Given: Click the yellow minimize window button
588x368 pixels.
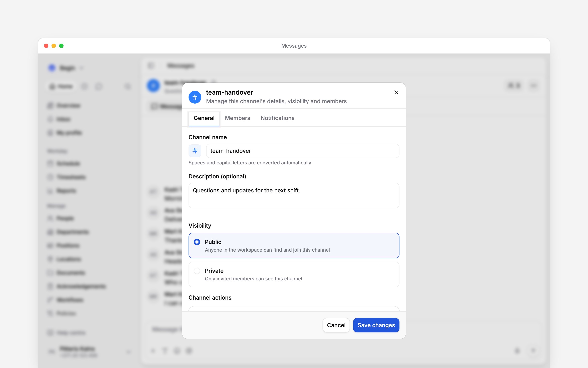Looking at the screenshot, I should pyautogui.click(x=54, y=46).
